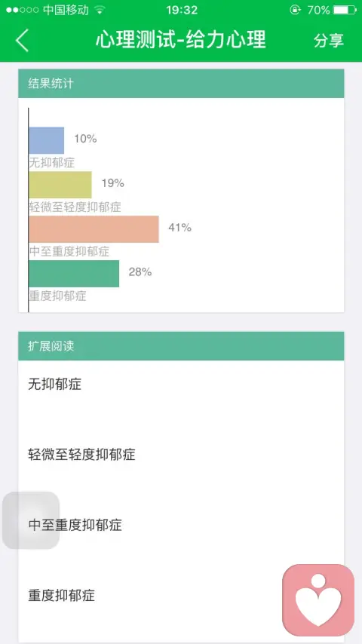
Task: Tap the battery indicator icon
Action: tap(345, 10)
